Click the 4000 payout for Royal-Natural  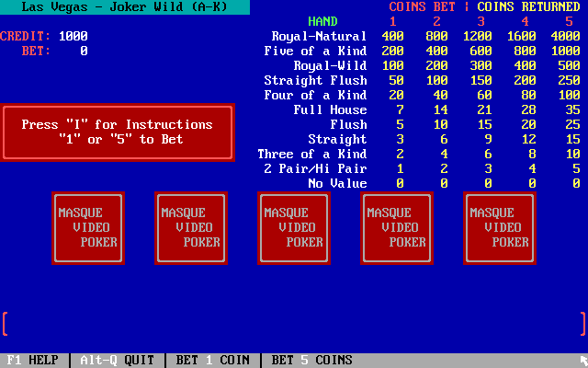click(566, 37)
